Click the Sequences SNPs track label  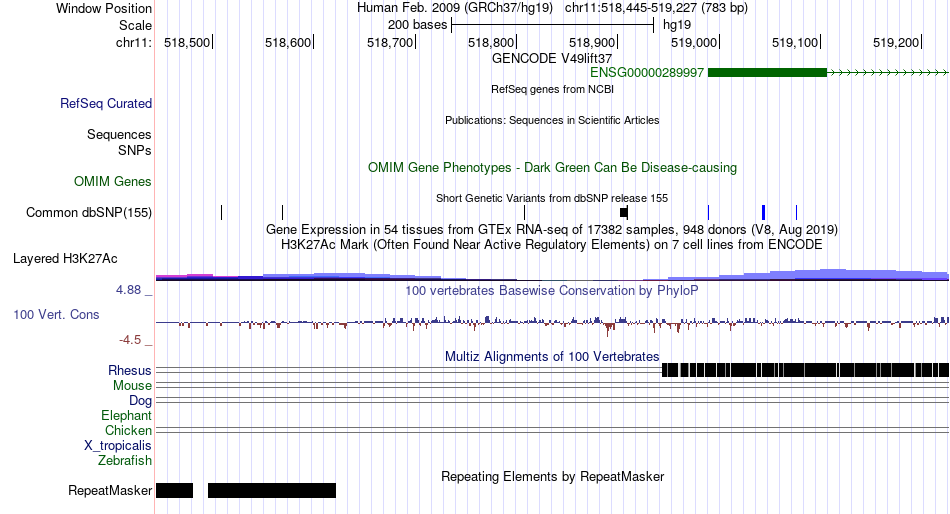(x=119, y=142)
